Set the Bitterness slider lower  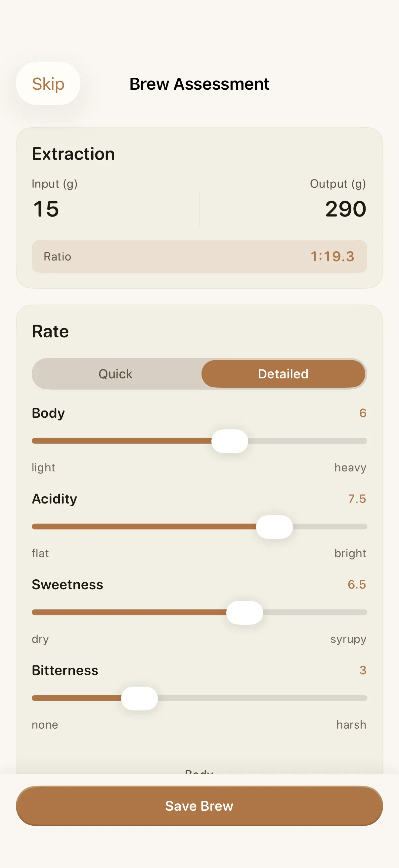[x=140, y=698]
